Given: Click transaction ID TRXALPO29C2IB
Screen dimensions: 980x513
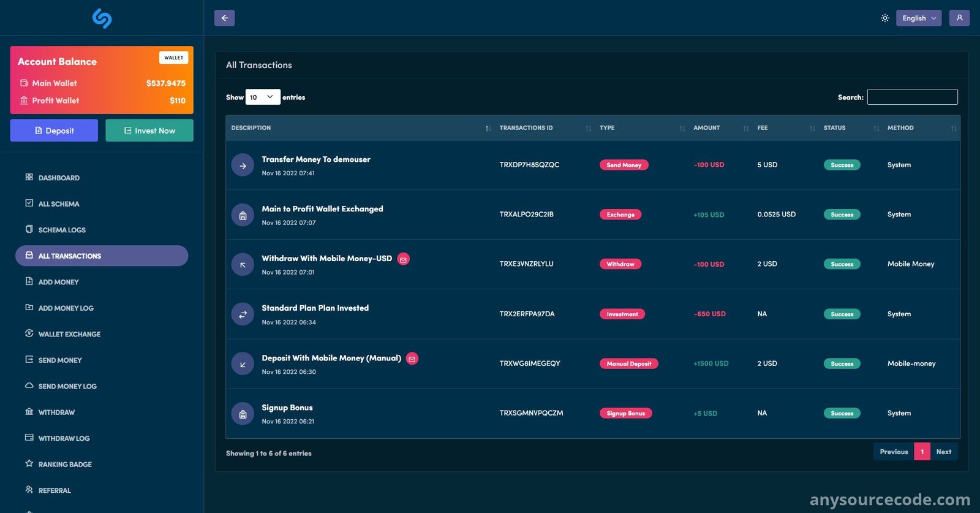Looking at the screenshot, I should (x=526, y=215).
